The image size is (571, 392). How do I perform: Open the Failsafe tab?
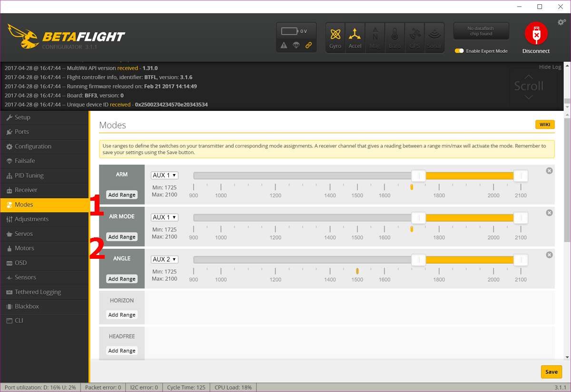click(44, 161)
